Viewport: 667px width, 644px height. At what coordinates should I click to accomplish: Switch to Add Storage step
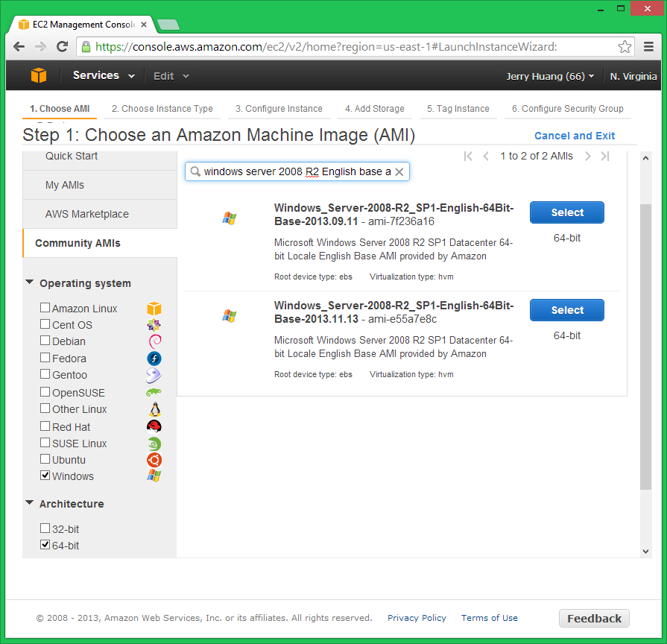tap(374, 109)
